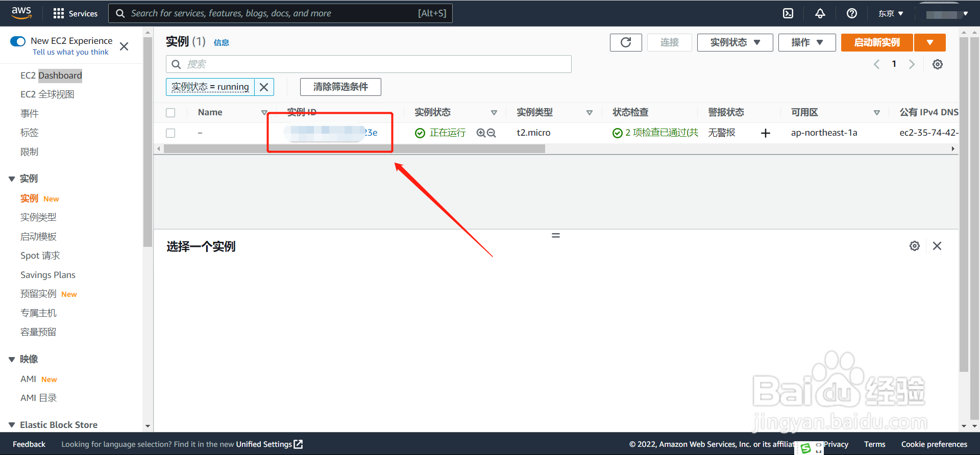The height and width of the screenshot is (455, 980).
Task: Open Spot 请求 in sidebar
Action: [x=40, y=256]
